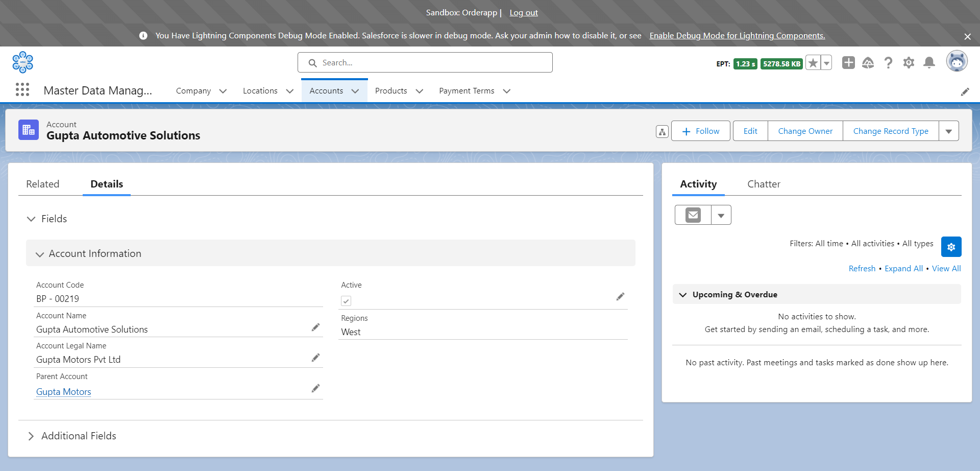Image resolution: width=980 pixels, height=471 pixels.
Task: Open the App Launcher grid icon
Action: tap(22, 90)
